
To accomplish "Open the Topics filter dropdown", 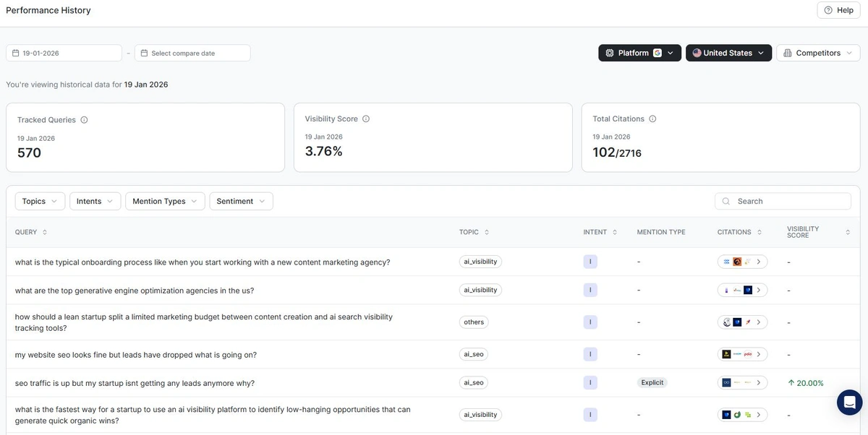I will point(40,201).
